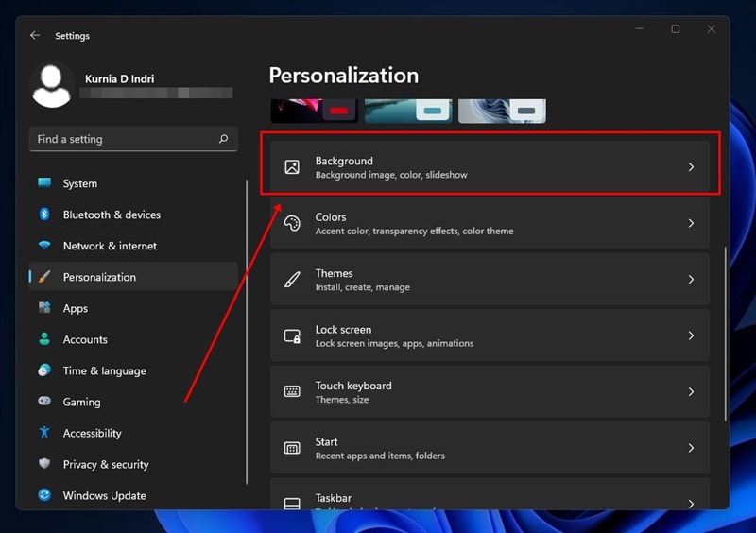756x533 pixels.
Task: Minimize the Settings window
Action: [640, 29]
